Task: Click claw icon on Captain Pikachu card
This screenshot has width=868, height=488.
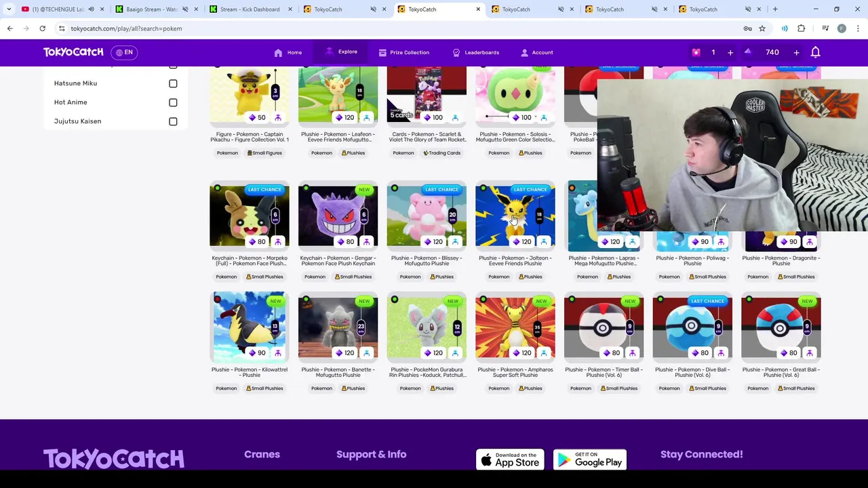Action: 278,117
